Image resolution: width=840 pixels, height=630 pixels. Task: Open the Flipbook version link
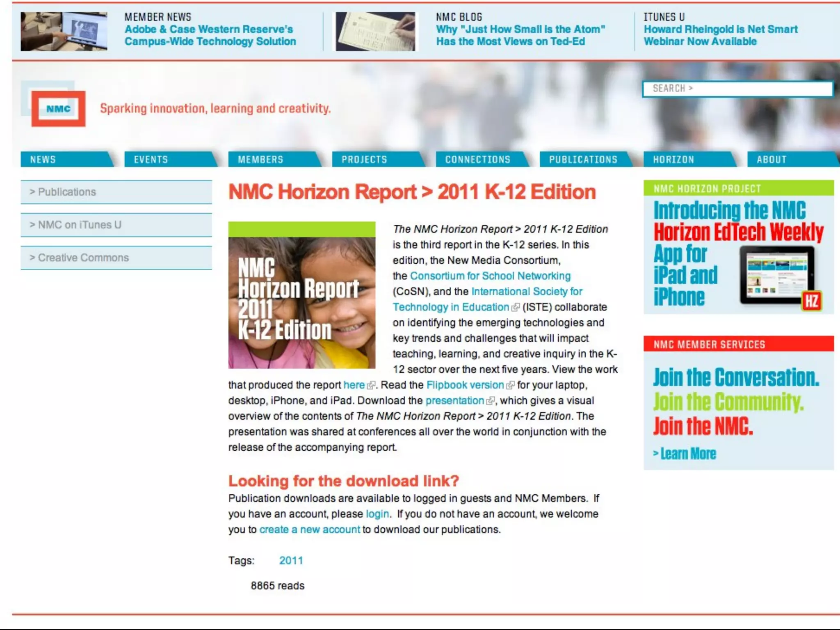(465, 385)
